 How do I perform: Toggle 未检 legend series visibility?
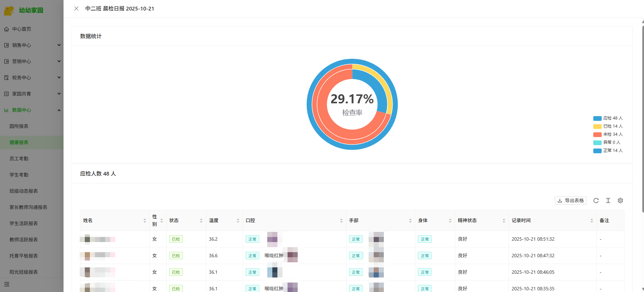[608, 134]
